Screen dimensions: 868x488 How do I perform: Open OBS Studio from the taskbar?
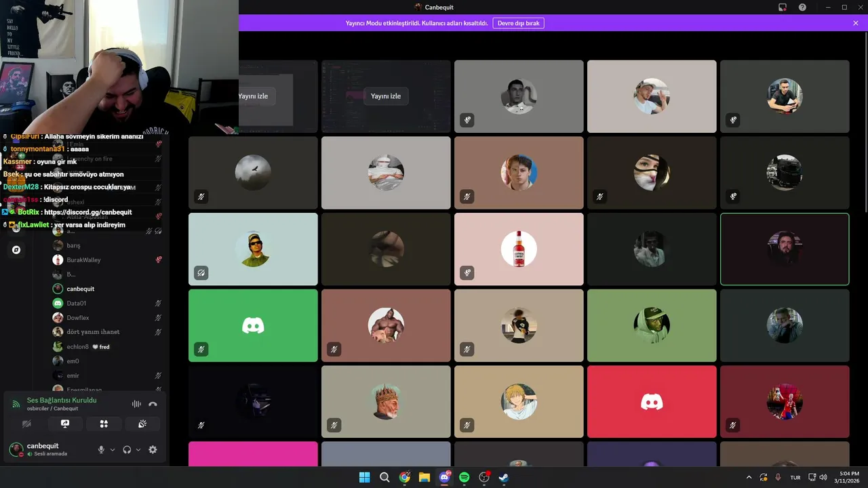[484, 477]
